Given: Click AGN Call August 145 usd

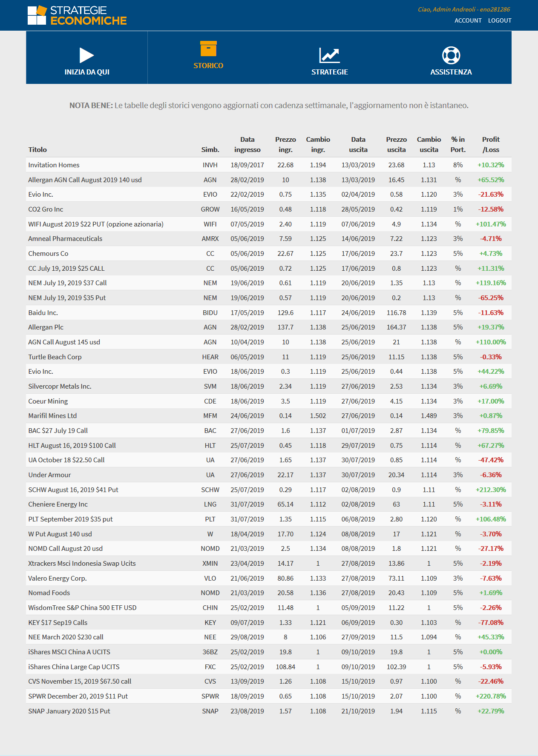Looking at the screenshot, I should [64, 342].
